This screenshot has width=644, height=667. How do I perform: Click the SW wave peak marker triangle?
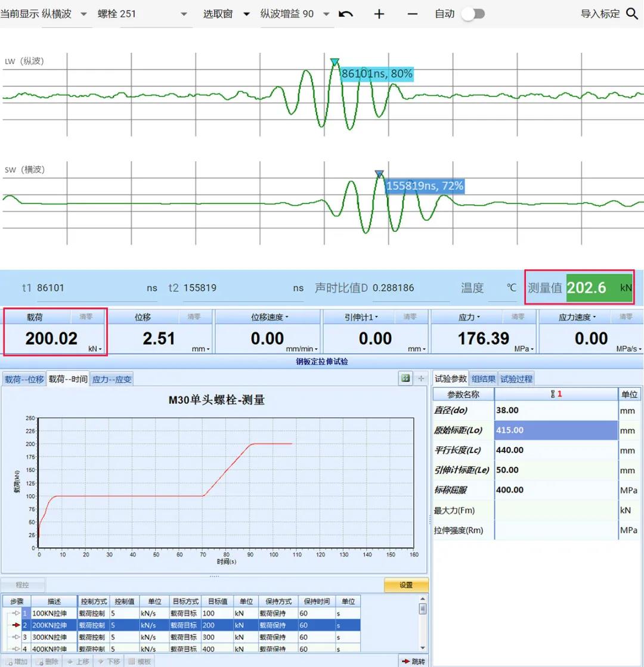point(379,174)
